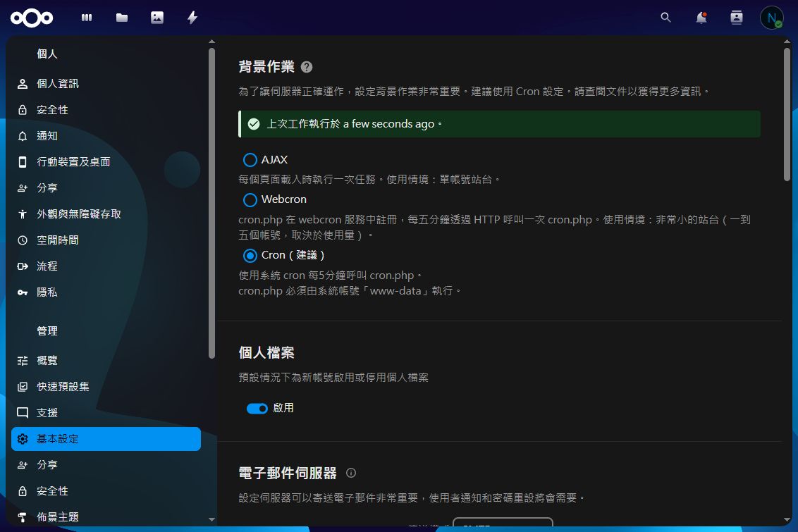Viewport: 798px width, 532px height.
Task: Toggle the 啟用 profile switch
Action: (257, 409)
